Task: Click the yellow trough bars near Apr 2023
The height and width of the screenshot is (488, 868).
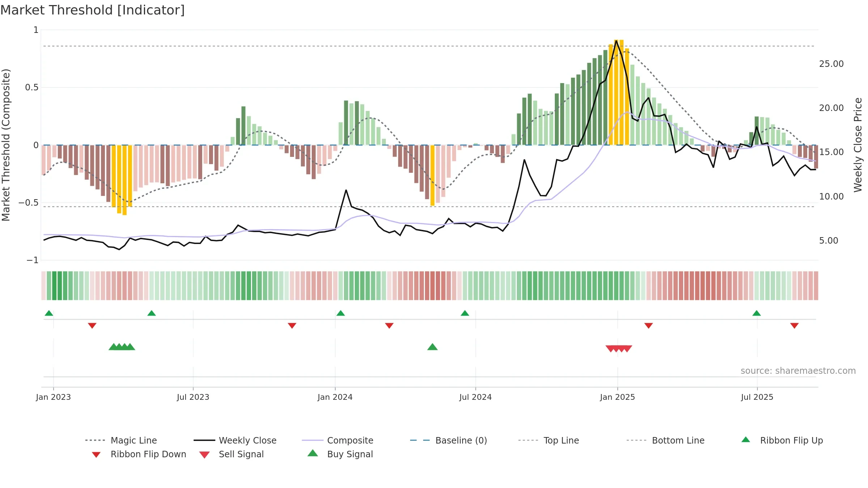Action: click(x=122, y=180)
